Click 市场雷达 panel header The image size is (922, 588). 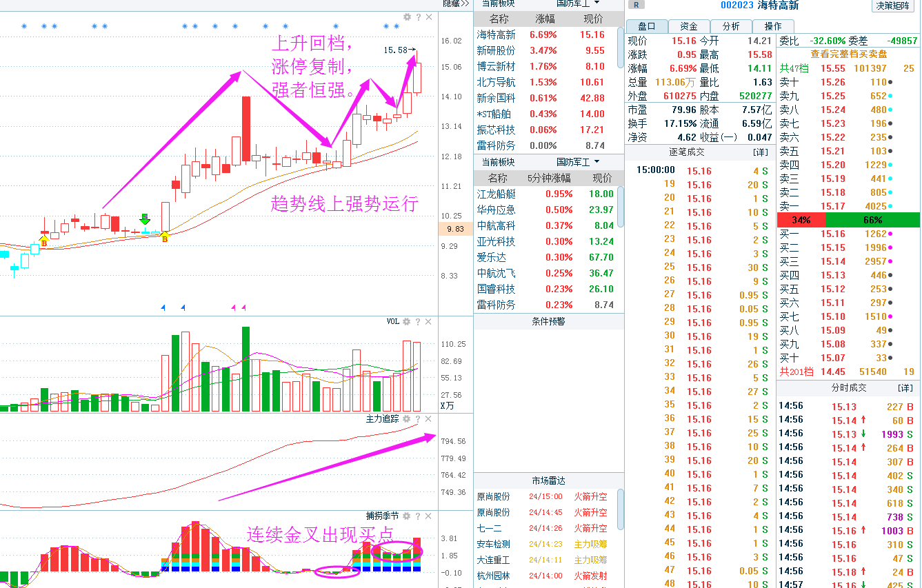coord(548,480)
